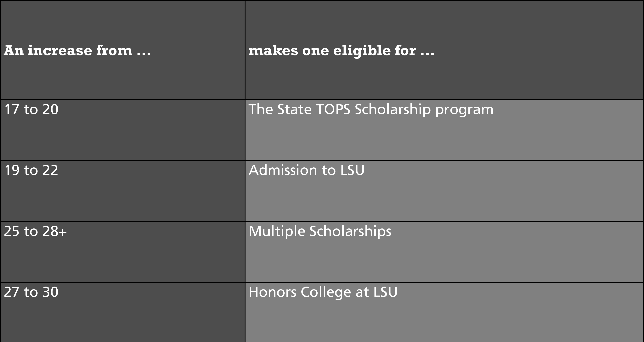Click the 'An increase from ...' header cell
This screenshot has height=342, width=644.
tap(123, 50)
